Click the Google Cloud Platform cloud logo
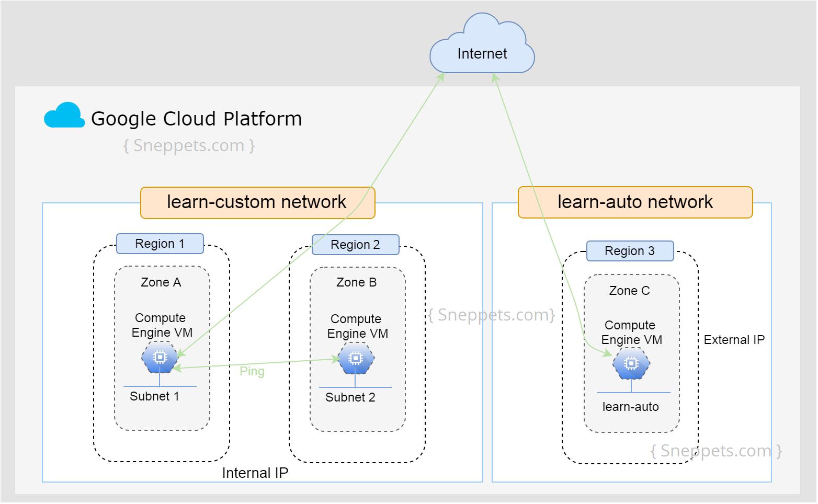 pyautogui.click(x=64, y=116)
